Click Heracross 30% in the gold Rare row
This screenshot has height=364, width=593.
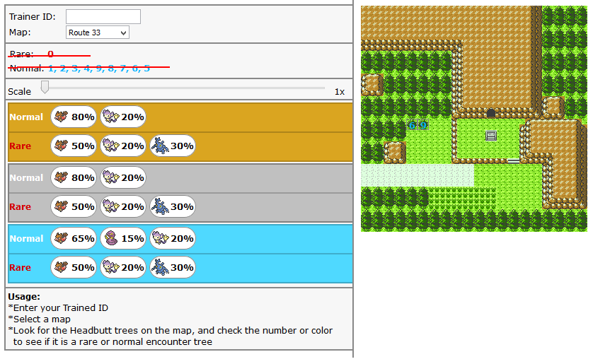pos(172,146)
